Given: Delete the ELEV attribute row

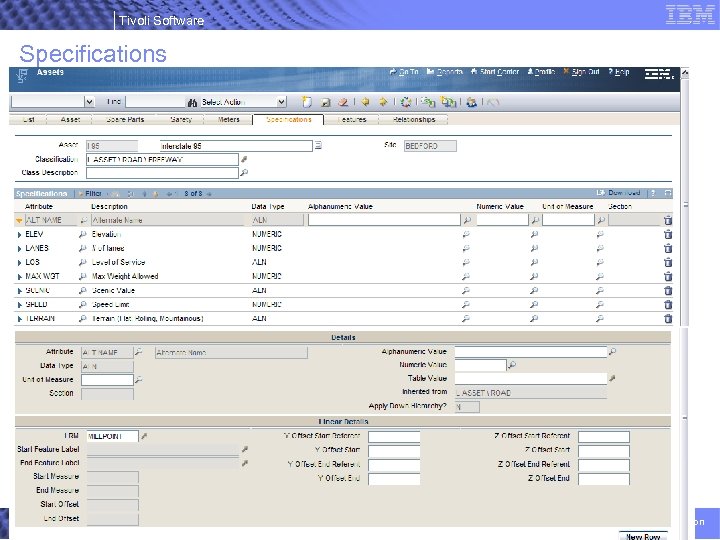Looking at the screenshot, I should tap(668, 234).
